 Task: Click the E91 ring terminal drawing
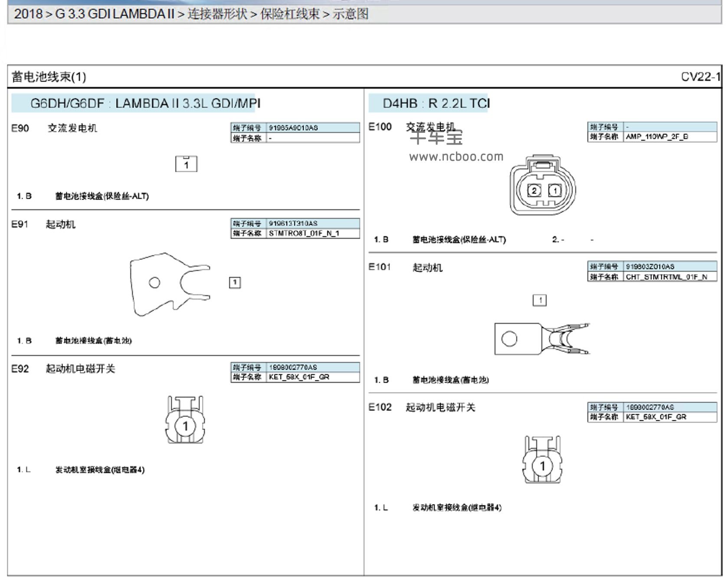[170, 284]
